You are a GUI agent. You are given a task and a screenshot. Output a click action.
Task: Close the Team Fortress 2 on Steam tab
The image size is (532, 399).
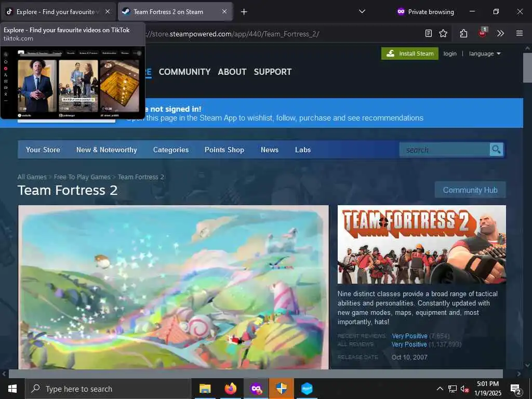click(x=224, y=11)
